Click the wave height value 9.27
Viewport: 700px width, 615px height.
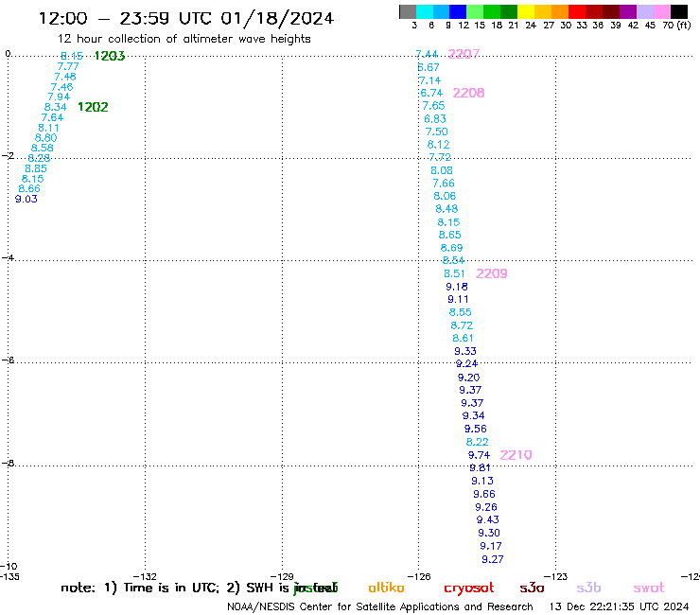(x=493, y=559)
